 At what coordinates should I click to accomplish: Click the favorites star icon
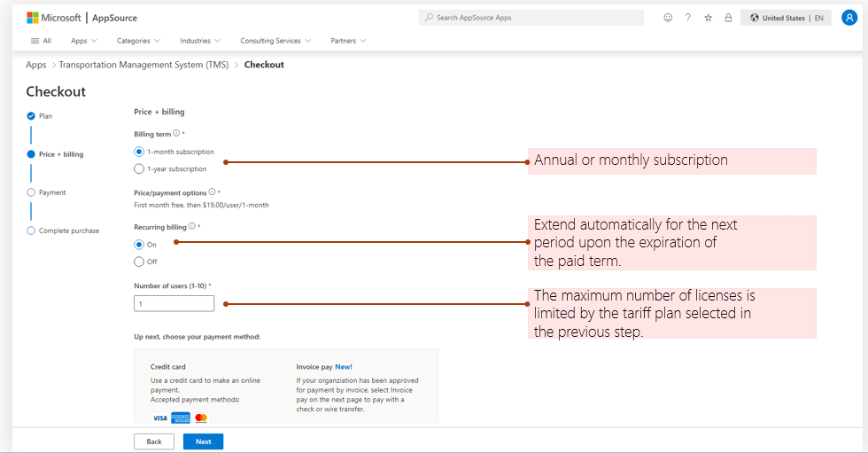708,18
